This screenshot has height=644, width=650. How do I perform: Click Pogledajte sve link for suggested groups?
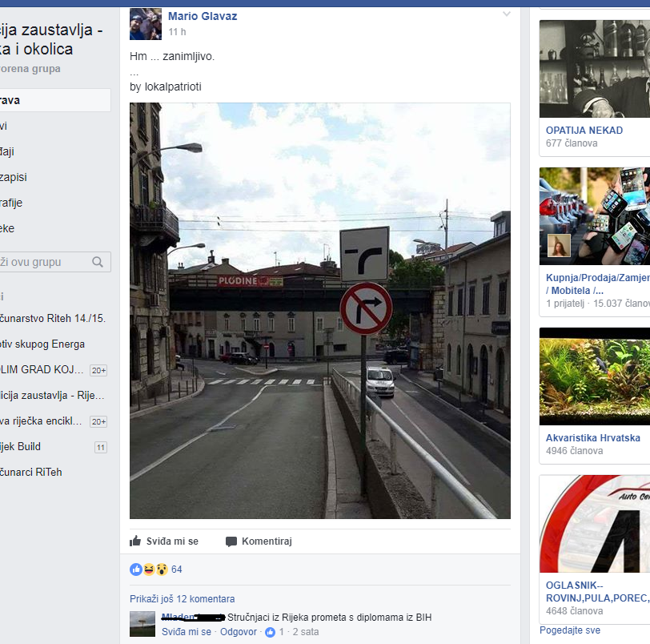click(x=570, y=631)
